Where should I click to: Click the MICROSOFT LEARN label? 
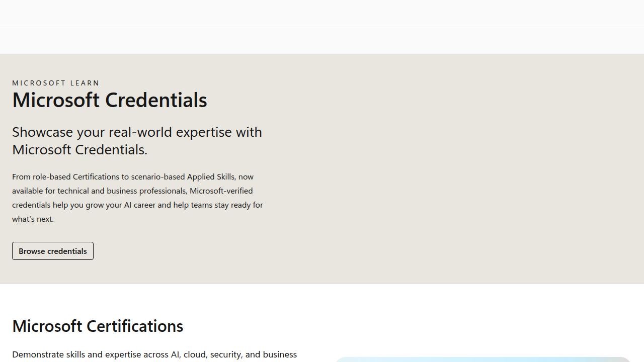56,83
